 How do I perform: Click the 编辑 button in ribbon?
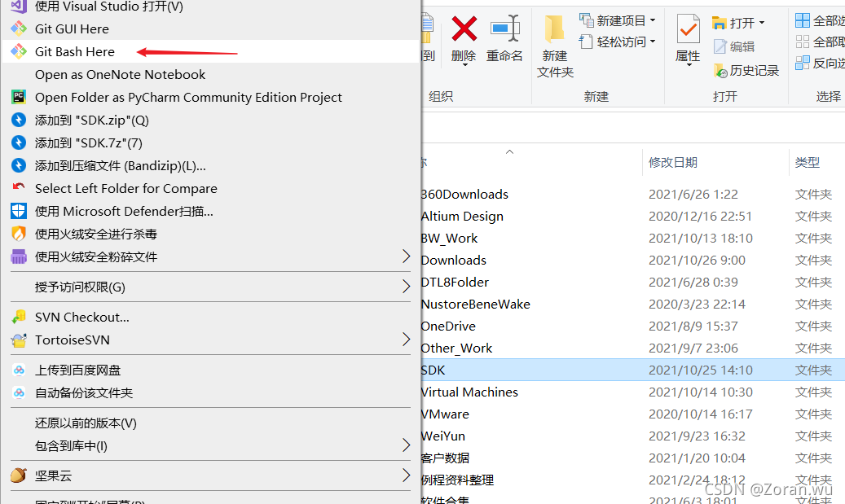click(734, 47)
